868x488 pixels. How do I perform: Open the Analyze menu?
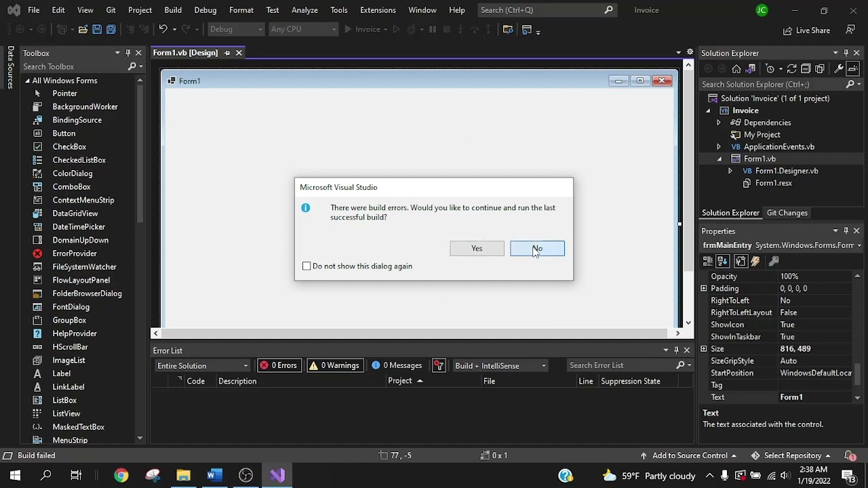(x=304, y=10)
